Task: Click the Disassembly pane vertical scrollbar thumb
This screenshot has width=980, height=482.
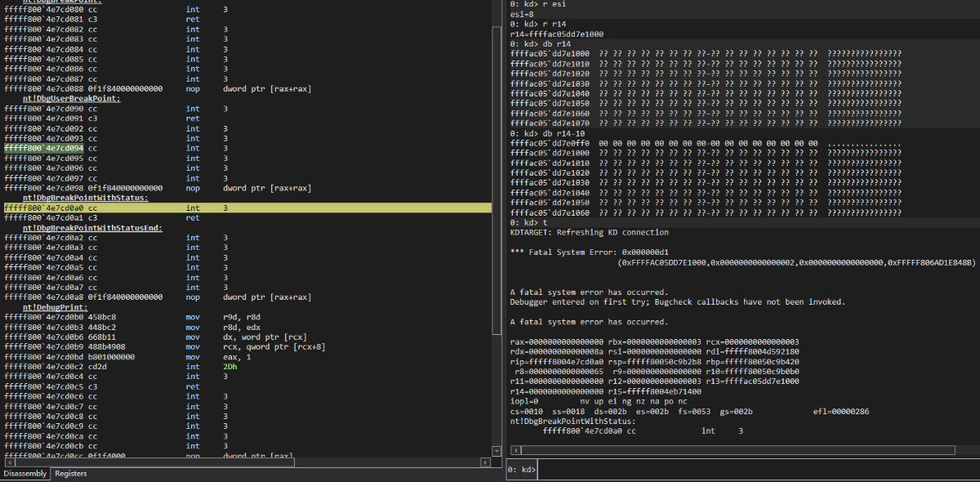Action: point(498,179)
